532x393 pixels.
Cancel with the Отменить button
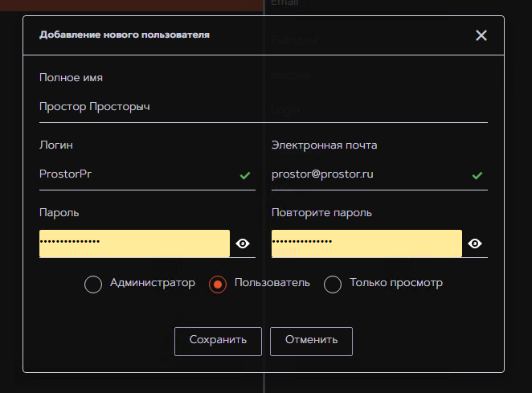click(311, 341)
